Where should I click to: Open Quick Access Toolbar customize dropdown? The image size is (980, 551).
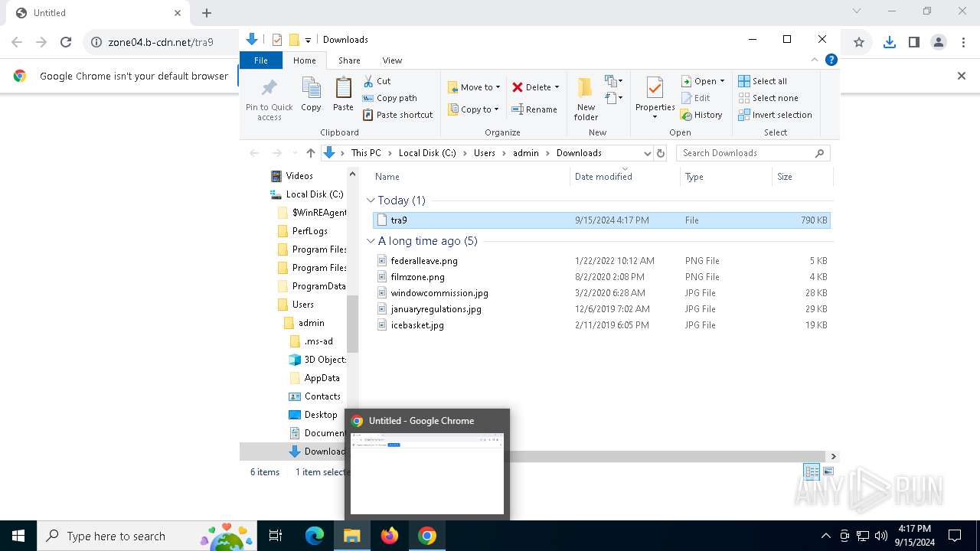308,40
